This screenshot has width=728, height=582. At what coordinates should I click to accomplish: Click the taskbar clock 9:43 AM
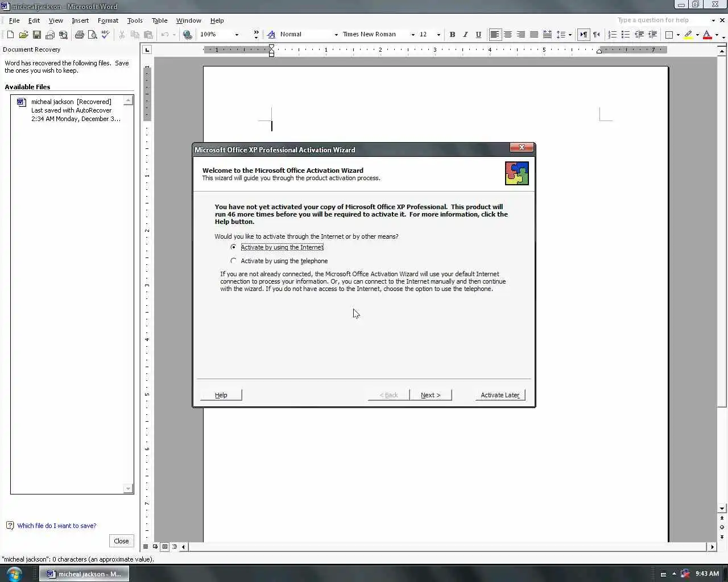pos(707,573)
